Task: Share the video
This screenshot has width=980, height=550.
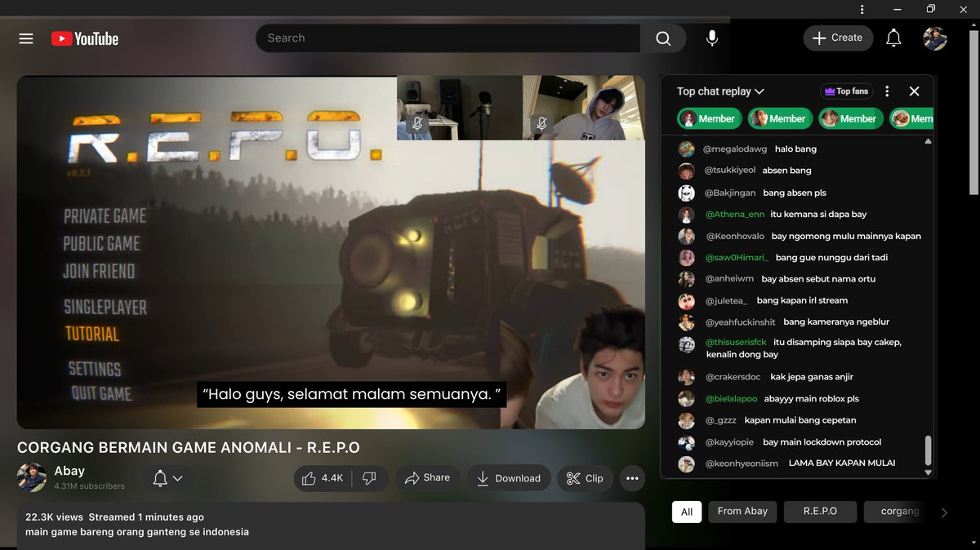Action: (x=427, y=478)
